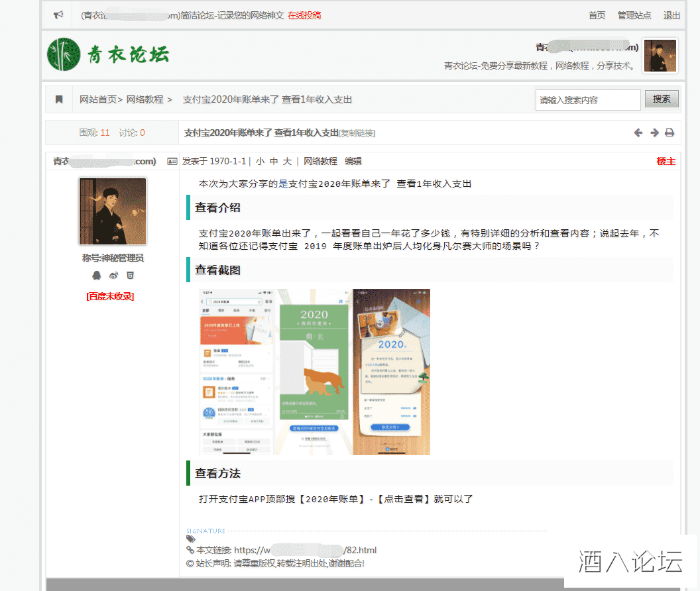Click 在线投稿 link in top bar
The image size is (700, 591).
(304, 15)
